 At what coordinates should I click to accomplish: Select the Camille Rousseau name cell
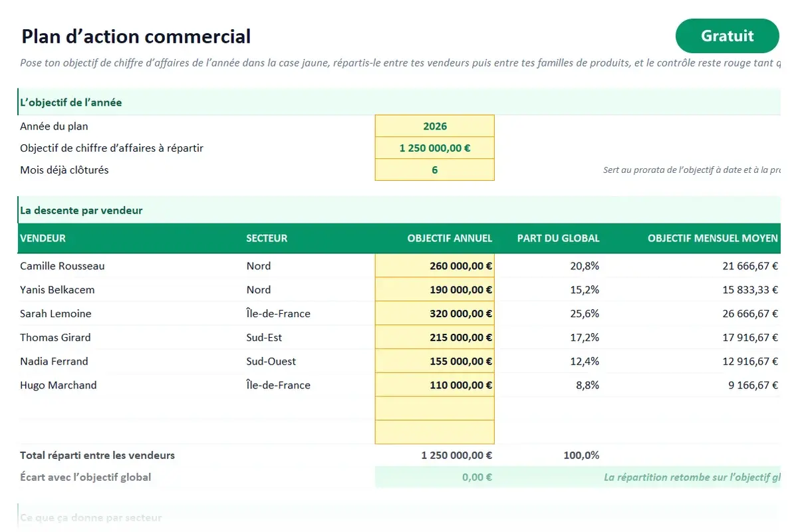click(x=63, y=266)
